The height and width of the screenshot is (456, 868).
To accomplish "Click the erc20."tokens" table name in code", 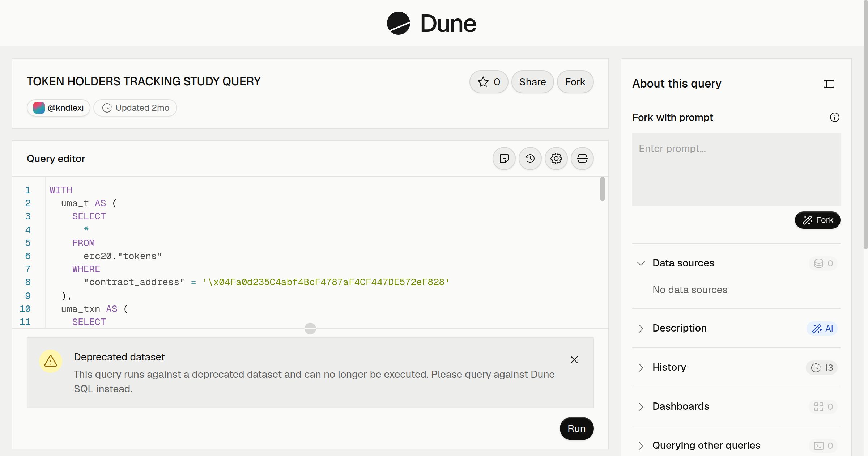I will (x=123, y=256).
